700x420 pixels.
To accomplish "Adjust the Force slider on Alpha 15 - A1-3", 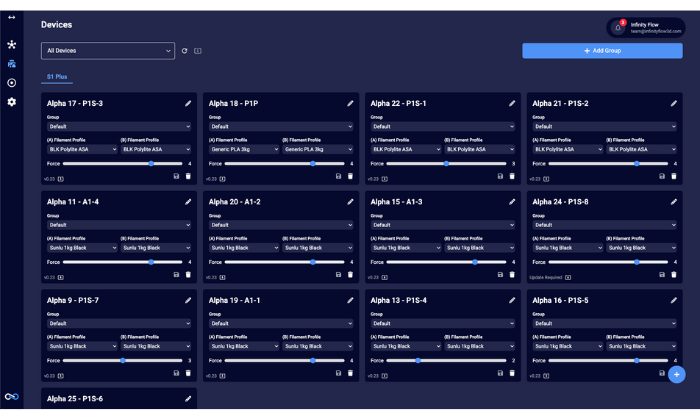I will (446, 262).
